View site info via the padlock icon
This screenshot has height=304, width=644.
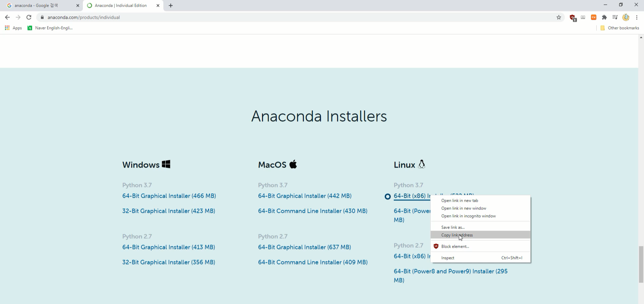42,17
